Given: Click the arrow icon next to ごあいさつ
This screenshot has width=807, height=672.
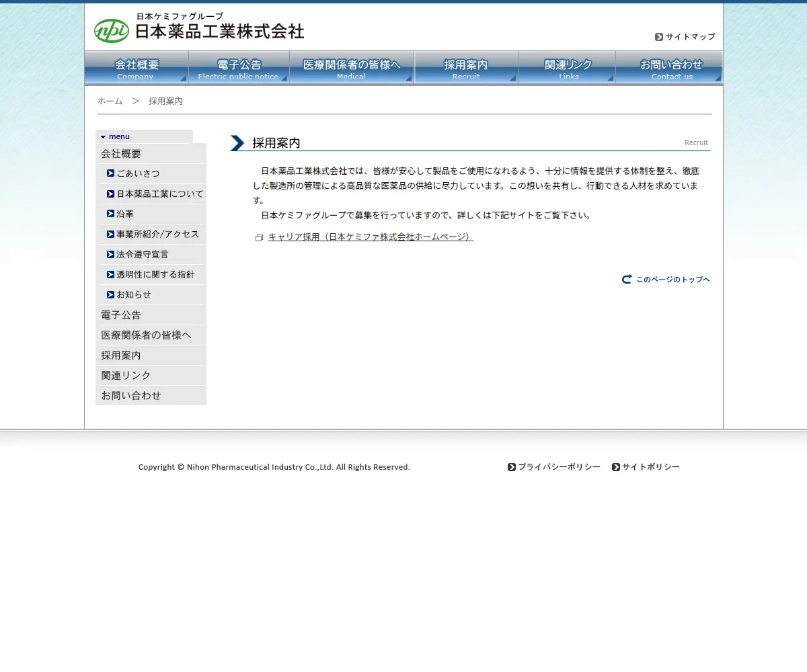Looking at the screenshot, I should pyautogui.click(x=111, y=173).
